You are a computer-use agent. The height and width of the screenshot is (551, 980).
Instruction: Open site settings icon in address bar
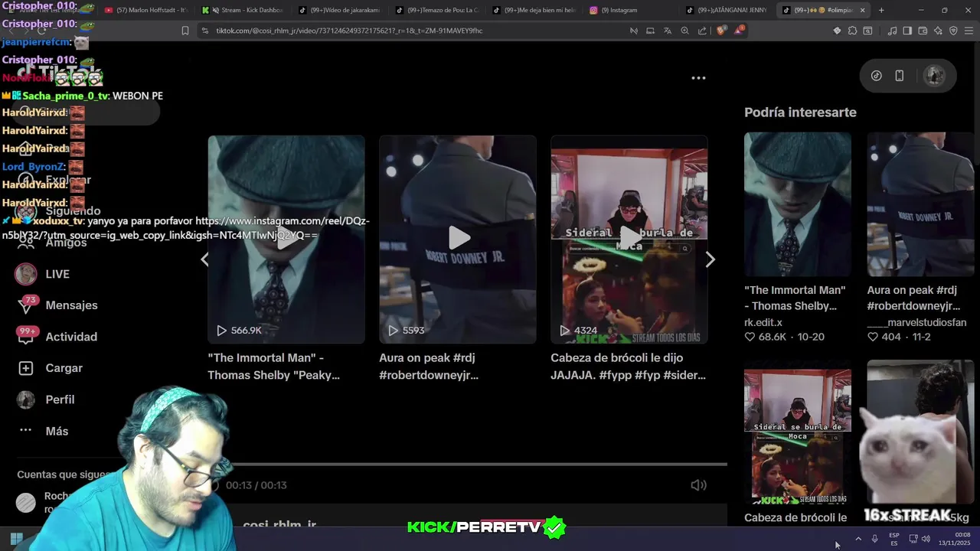pos(204,31)
